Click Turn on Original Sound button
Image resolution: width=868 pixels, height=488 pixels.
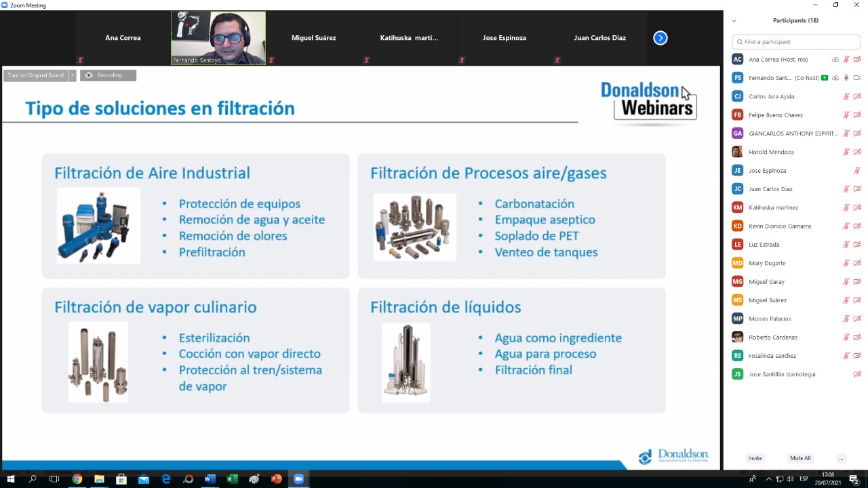[x=36, y=75]
